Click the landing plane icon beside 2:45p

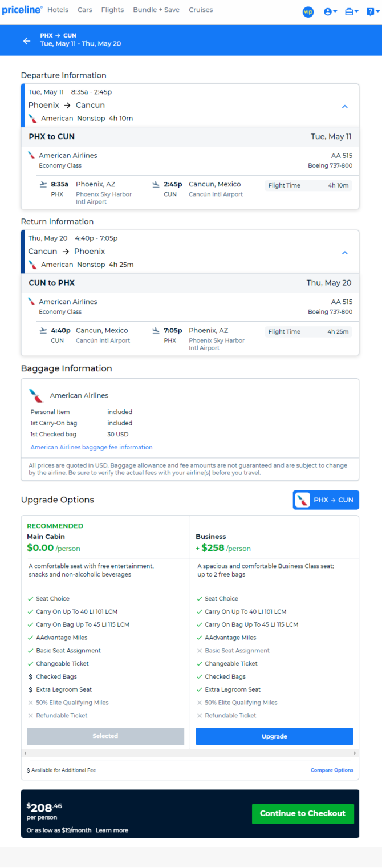156,184
